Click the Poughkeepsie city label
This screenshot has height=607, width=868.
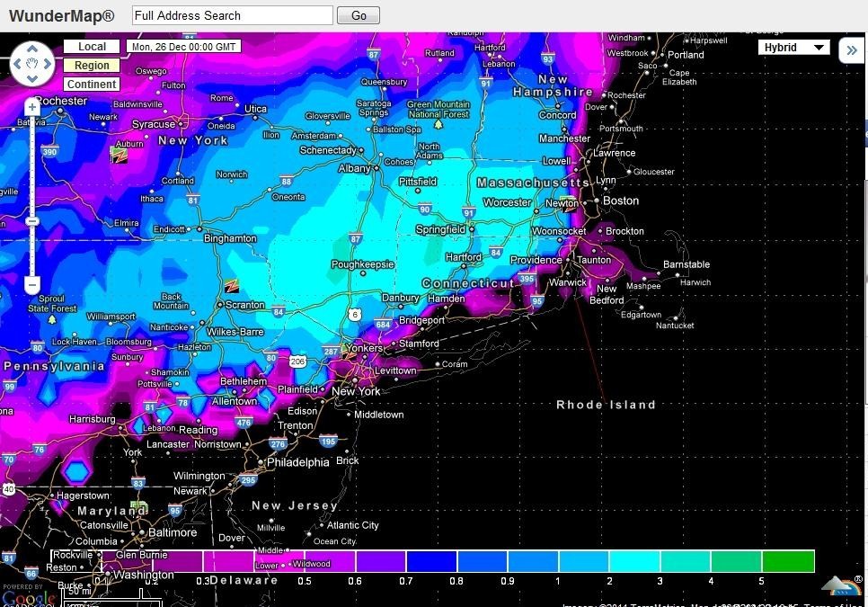click(x=363, y=264)
